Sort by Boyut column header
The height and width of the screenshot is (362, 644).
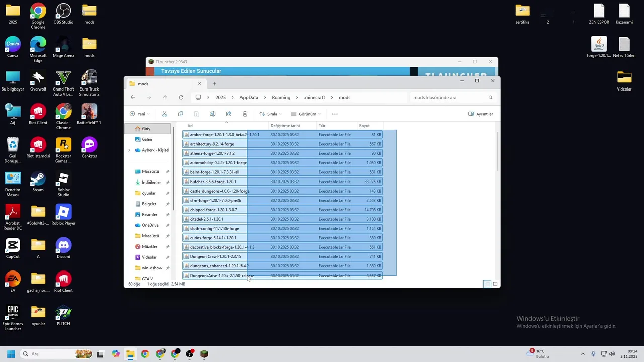pos(370,126)
